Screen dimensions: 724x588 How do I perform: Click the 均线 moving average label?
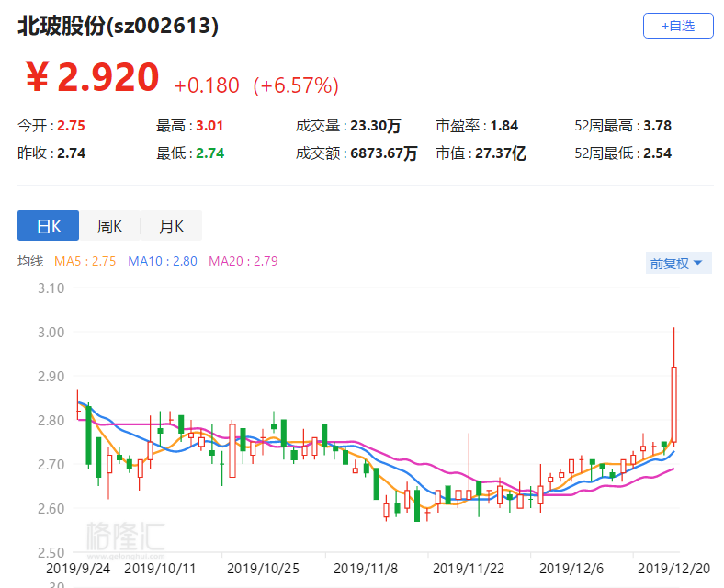pos(30,261)
